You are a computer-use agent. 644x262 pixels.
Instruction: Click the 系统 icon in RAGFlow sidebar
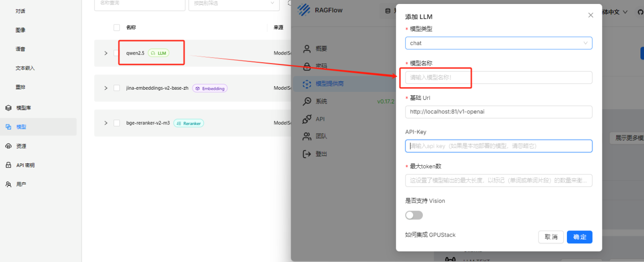click(x=307, y=101)
